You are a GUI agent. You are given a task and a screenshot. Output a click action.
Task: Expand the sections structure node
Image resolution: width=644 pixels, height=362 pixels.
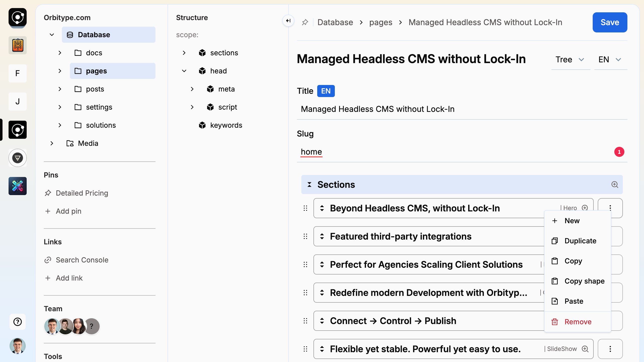point(184,53)
